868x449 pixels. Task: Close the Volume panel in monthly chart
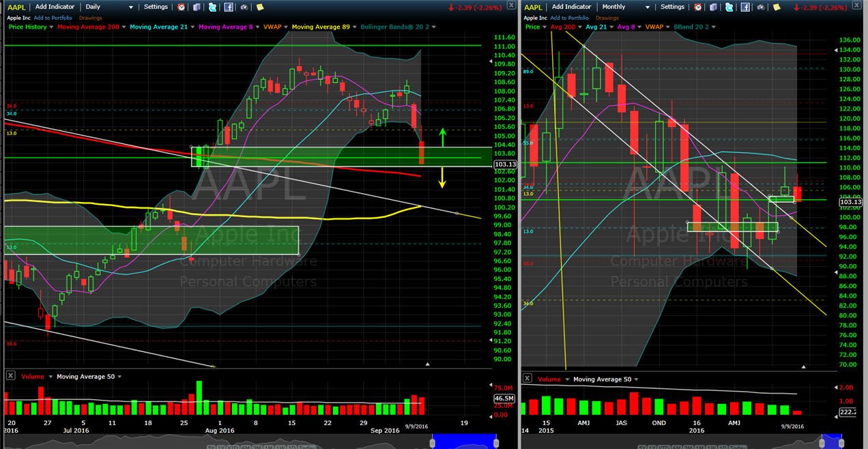click(527, 379)
